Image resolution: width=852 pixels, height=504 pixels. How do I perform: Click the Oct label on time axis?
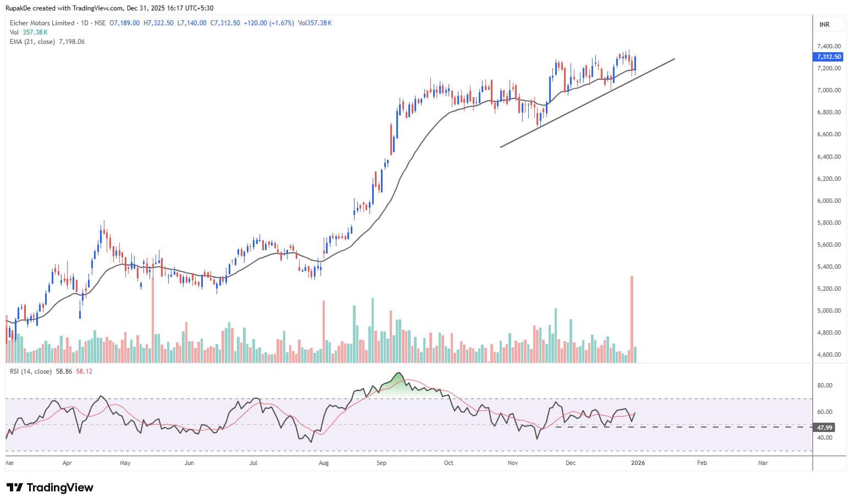(x=449, y=463)
